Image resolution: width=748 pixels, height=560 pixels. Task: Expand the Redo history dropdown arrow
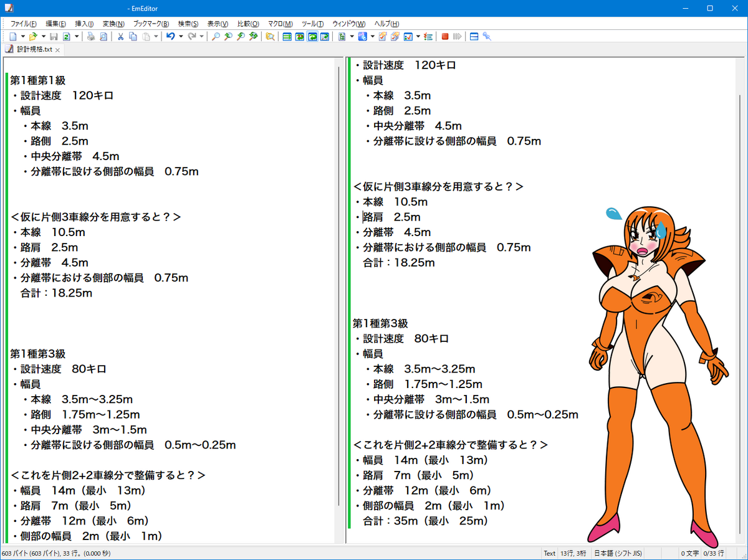tap(201, 37)
